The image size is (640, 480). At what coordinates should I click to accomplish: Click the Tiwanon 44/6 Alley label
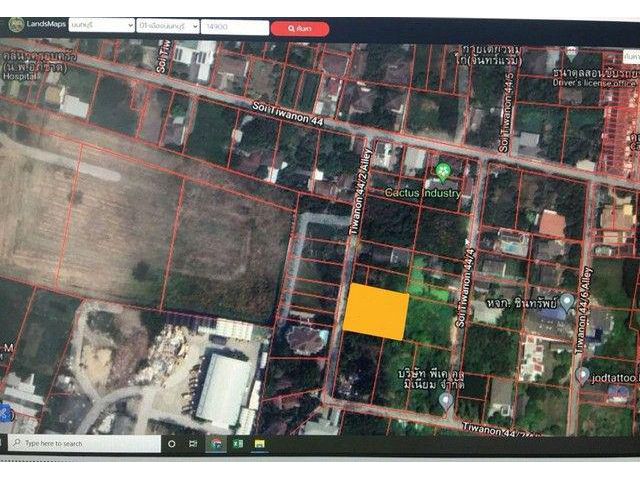(x=583, y=310)
